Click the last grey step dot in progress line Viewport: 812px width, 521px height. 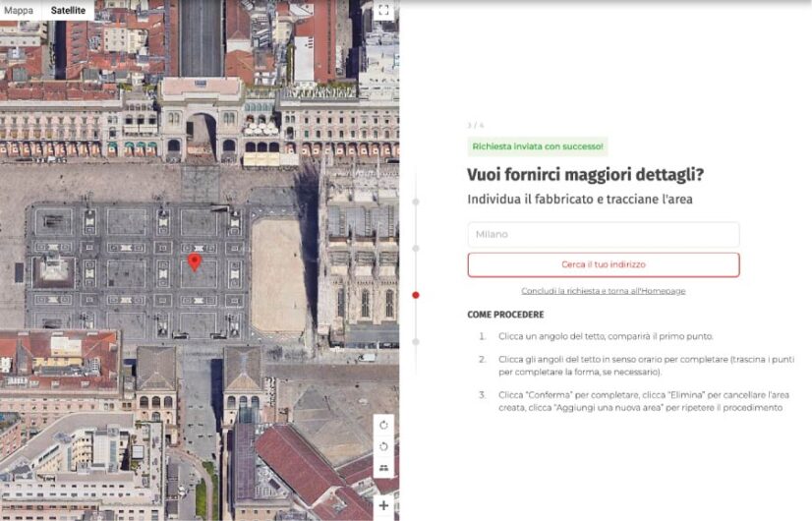click(416, 342)
